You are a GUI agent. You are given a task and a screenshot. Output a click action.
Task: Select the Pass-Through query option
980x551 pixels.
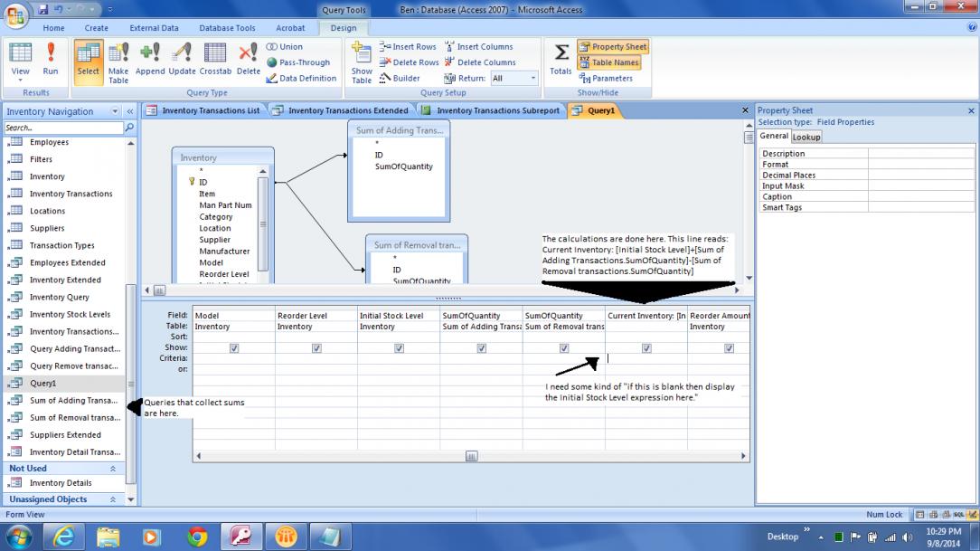coord(298,62)
